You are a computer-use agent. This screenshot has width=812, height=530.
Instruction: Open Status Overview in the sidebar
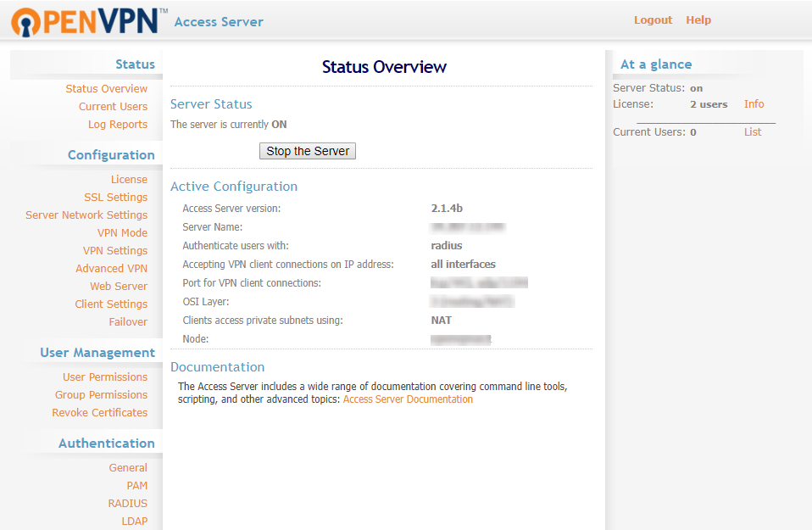(106, 88)
